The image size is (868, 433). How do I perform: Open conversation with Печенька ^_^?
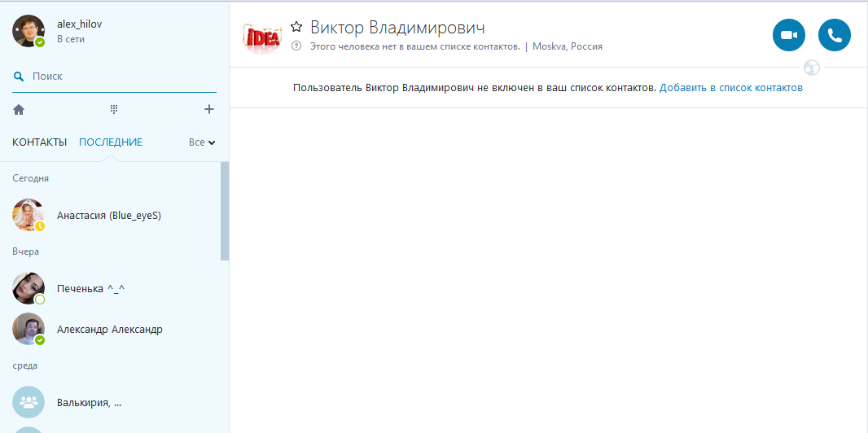90,289
